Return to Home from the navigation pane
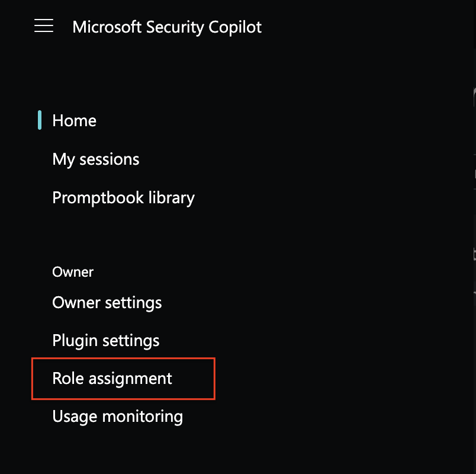Screen dimensions: 476x474 point(74,121)
